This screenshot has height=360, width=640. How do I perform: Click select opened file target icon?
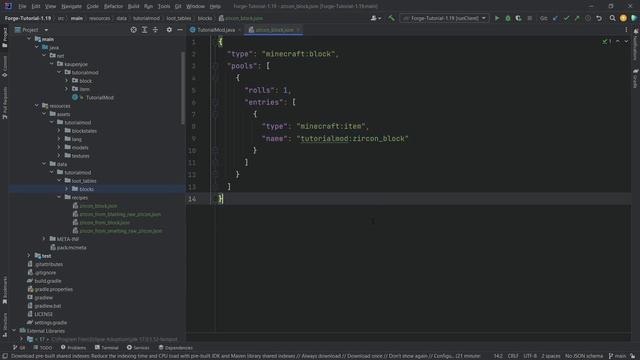click(x=133, y=30)
